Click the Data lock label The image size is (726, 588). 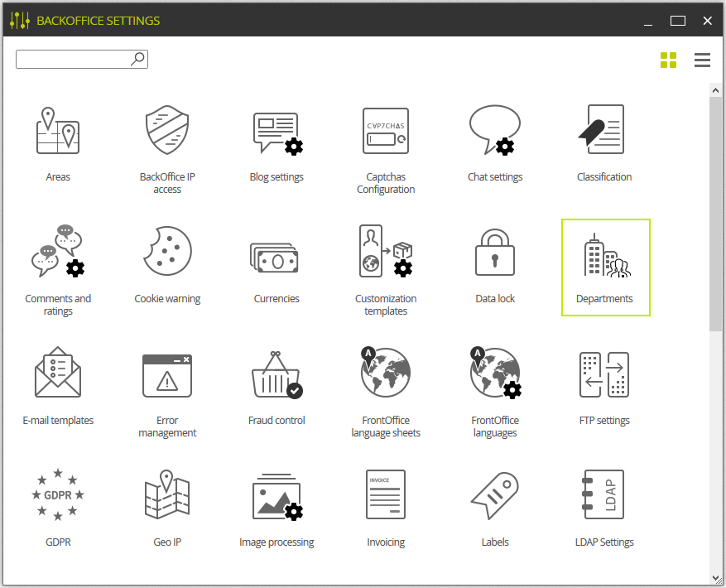[x=495, y=299]
